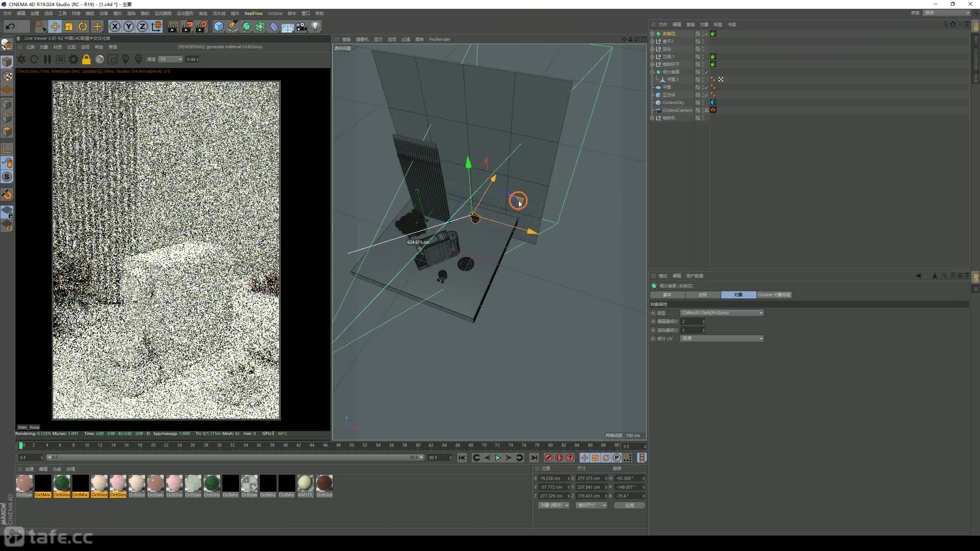The height and width of the screenshot is (551, 980).
Task: Open the DL channel dropdown
Action: (171, 59)
